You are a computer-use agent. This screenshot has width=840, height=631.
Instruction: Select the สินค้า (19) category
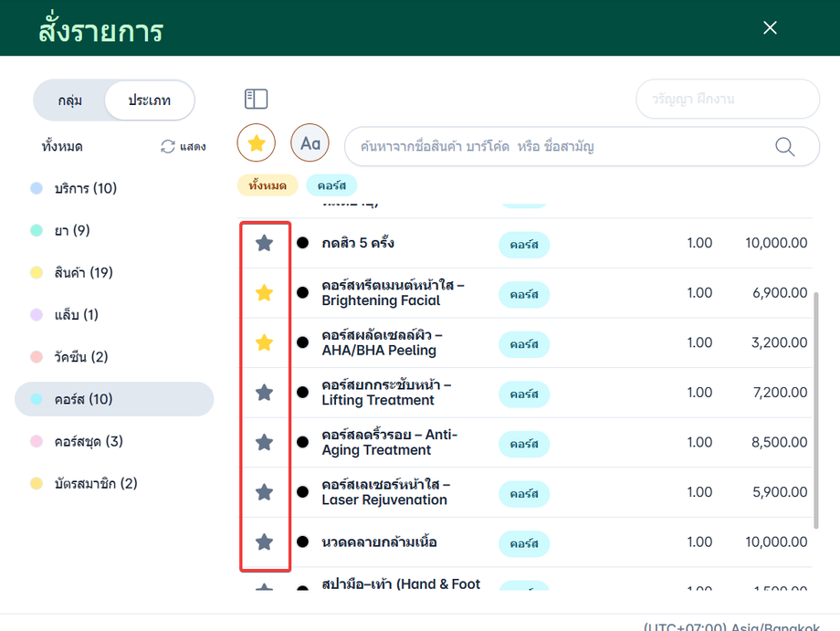[83, 272]
